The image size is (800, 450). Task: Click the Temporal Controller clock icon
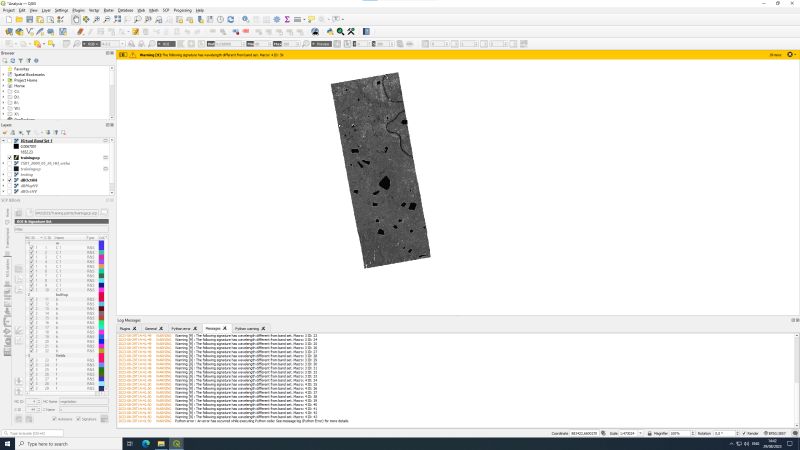(220, 19)
